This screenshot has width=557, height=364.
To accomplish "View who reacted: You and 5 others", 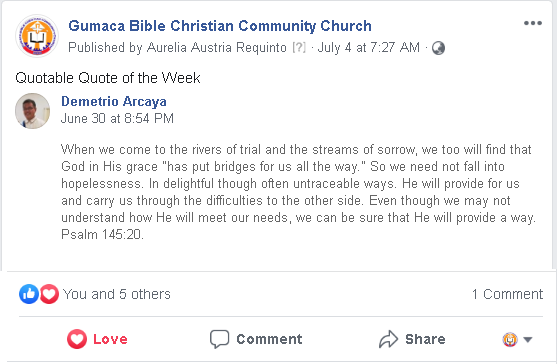I will (x=117, y=294).
